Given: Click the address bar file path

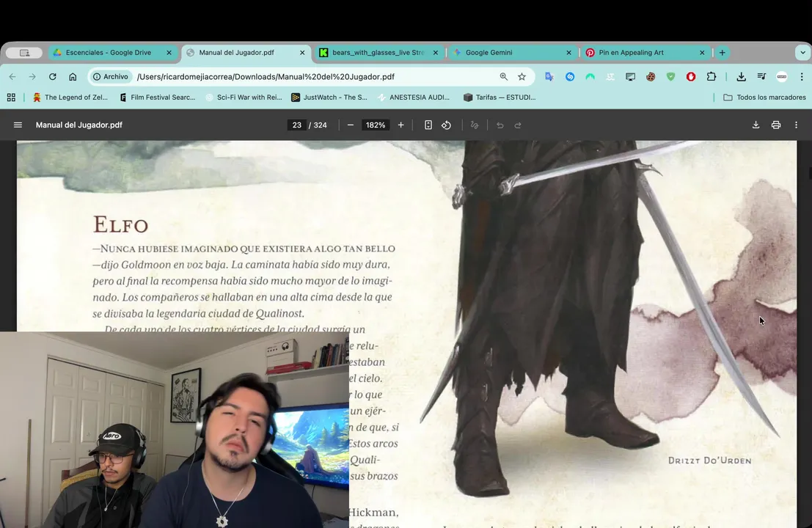Looking at the screenshot, I should (266, 76).
